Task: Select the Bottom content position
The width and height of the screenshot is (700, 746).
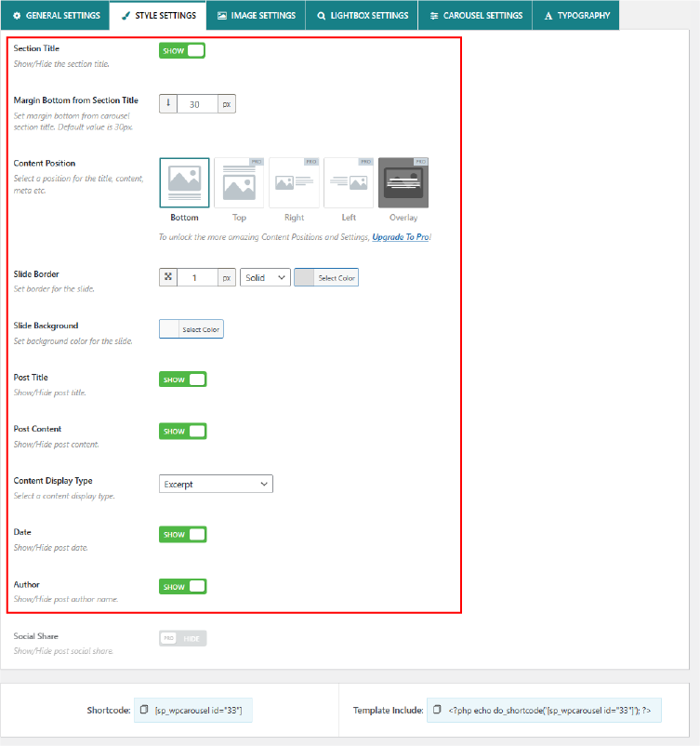Action: (184, 182)
